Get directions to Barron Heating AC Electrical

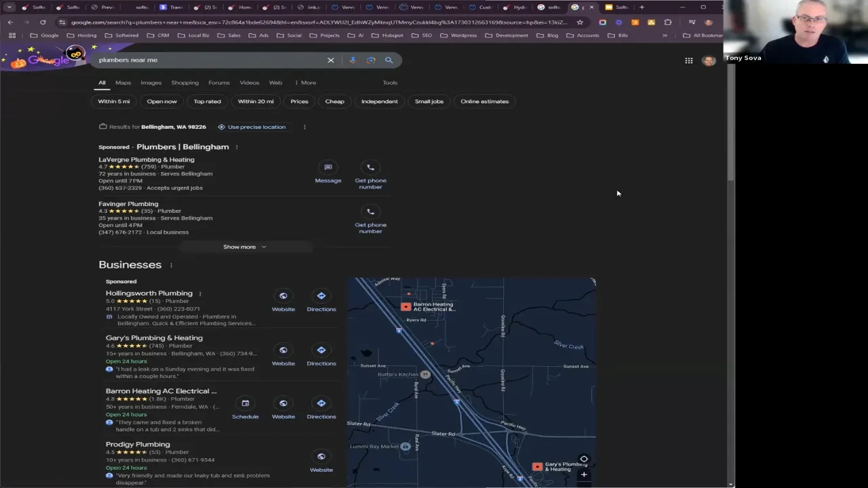[321, 403]
